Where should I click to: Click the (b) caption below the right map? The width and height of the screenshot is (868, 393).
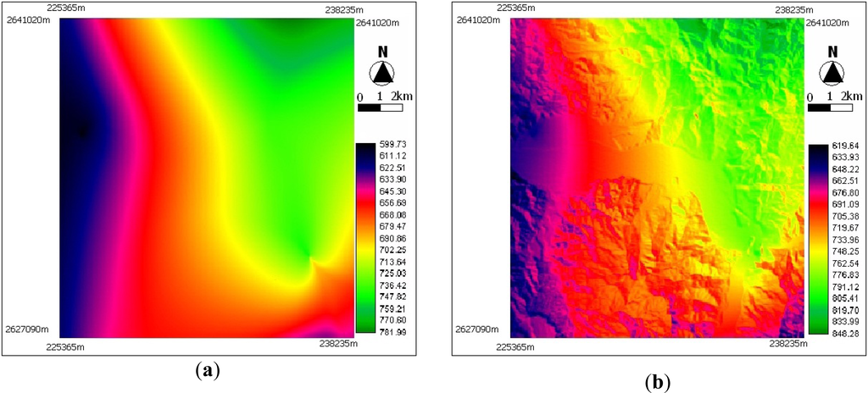pyautogui.click(x=657, y=383)
